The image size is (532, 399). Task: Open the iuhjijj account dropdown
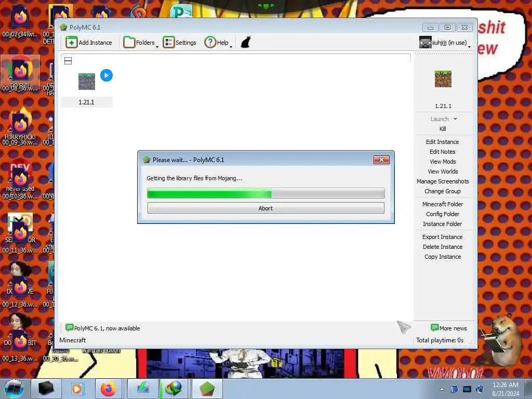[x=445, y=43]
